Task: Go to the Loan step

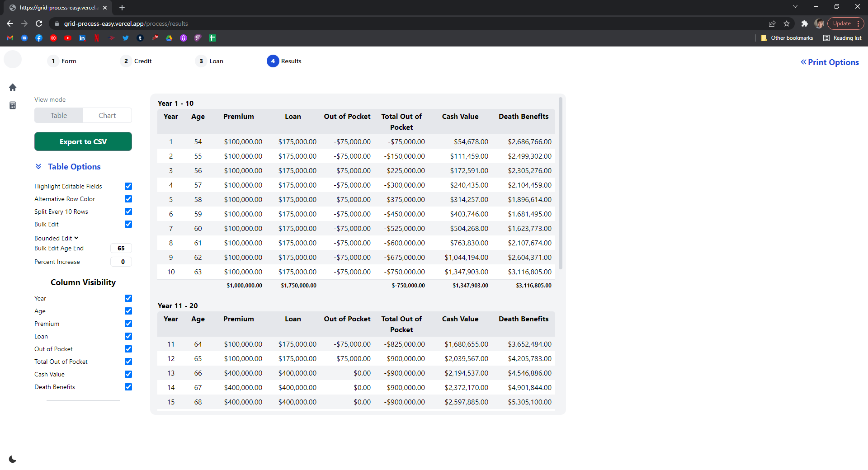Action: coord(210,61)
